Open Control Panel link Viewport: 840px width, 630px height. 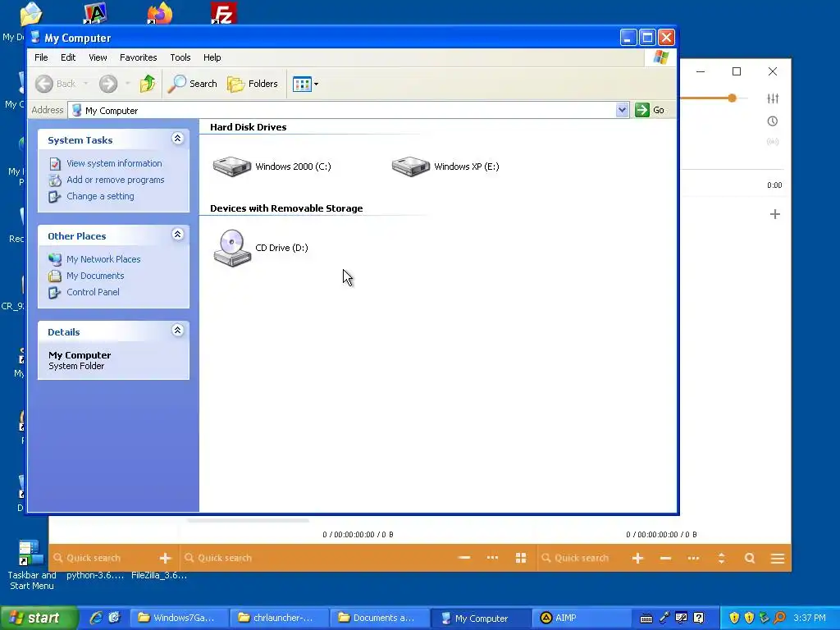(x=93, y=292)
